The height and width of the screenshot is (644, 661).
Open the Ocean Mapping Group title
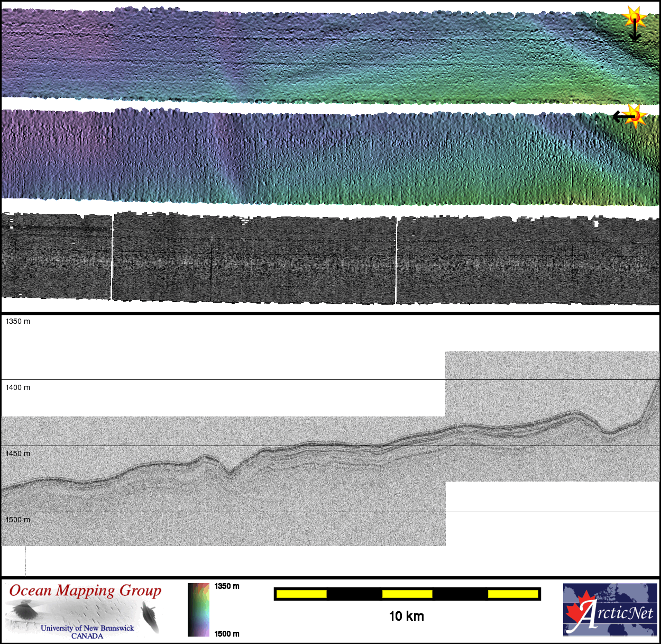click(85, 591)
